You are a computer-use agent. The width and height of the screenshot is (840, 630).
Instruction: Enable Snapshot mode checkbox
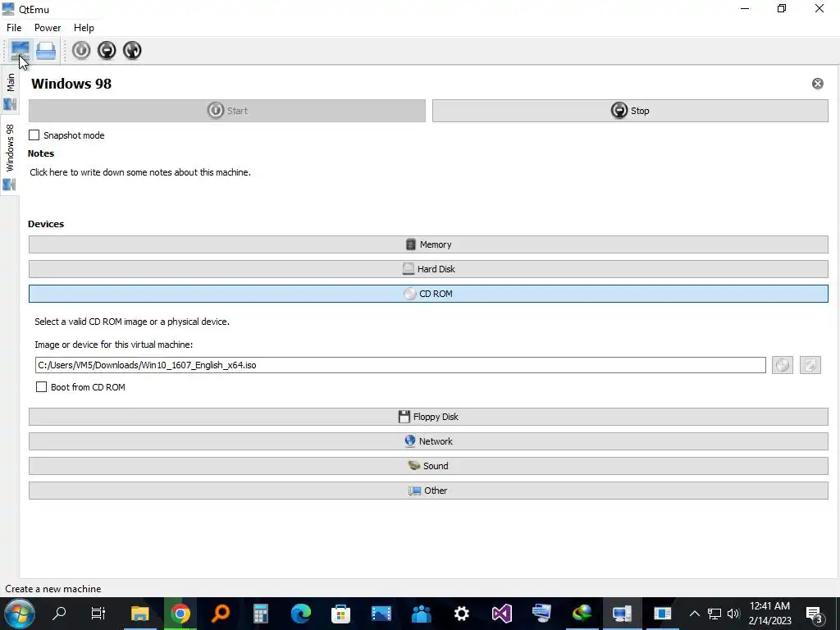click(x=34, y=135)
